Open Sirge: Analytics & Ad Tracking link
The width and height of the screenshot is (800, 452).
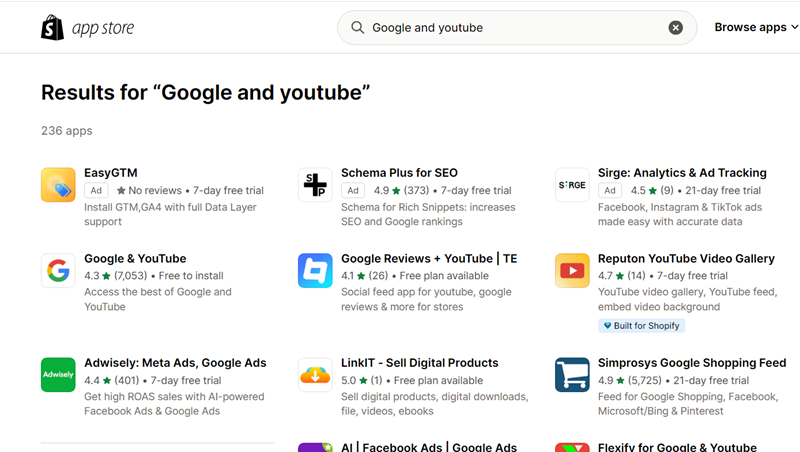point(682,173)
